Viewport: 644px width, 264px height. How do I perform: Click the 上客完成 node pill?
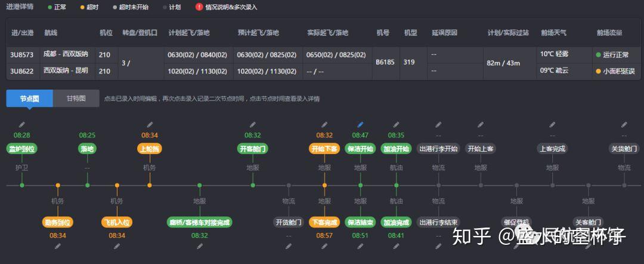(552, 149)
